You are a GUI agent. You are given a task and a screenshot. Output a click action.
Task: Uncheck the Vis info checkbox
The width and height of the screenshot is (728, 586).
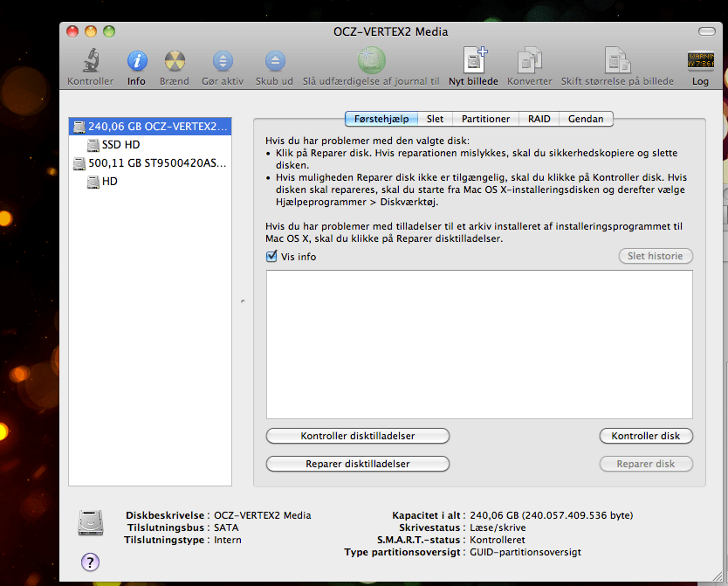271,257
